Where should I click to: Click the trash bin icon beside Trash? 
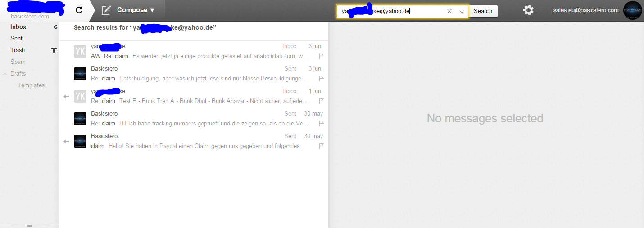coord(54,50)
